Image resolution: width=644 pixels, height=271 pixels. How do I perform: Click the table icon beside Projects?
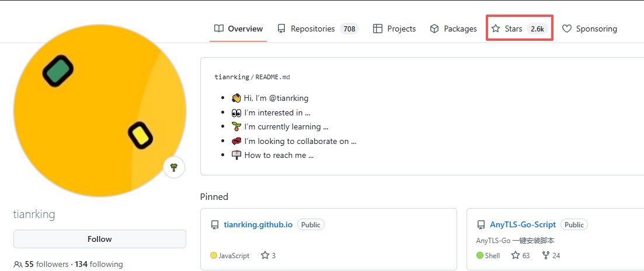377,29
